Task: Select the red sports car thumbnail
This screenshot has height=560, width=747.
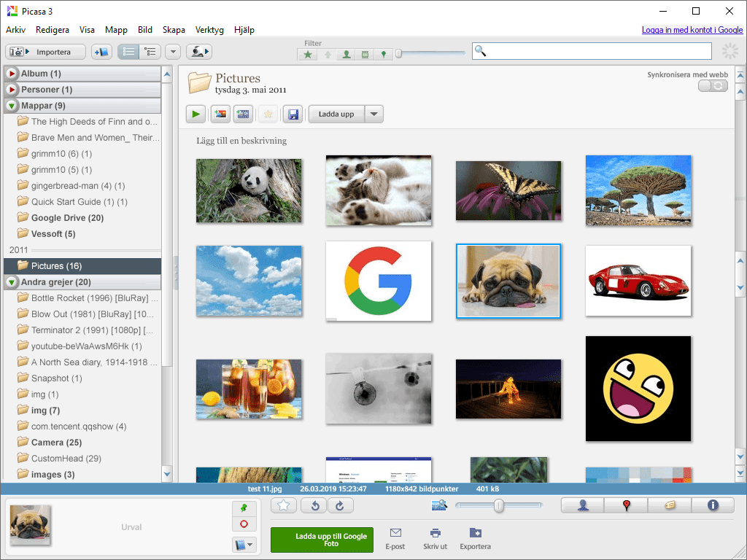Action: pos(638,281)
